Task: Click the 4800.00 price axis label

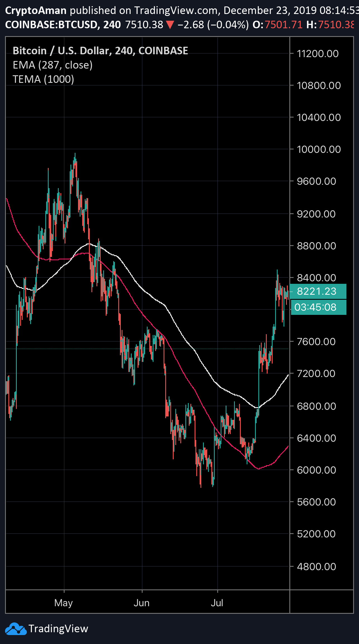Action: click(x=316, y=566)
